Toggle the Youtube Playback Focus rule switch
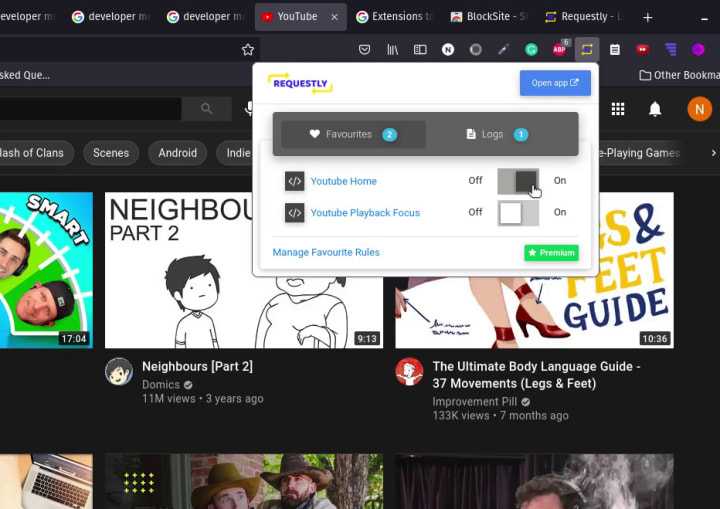This screenshot has width=720, height=509. (x=518, y=213)
